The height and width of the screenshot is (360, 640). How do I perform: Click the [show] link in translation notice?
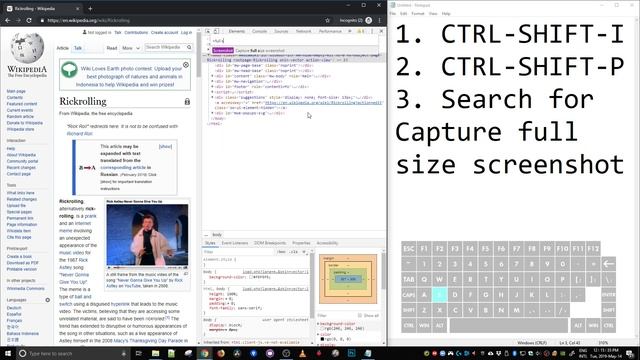165,146
